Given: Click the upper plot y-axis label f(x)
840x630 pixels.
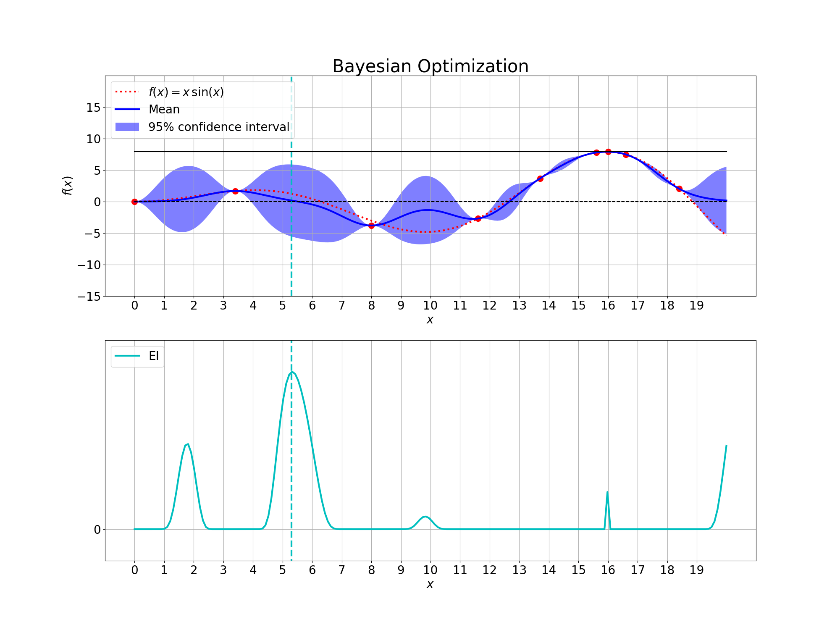Looking at the screenshot, I should coord(68,186).
